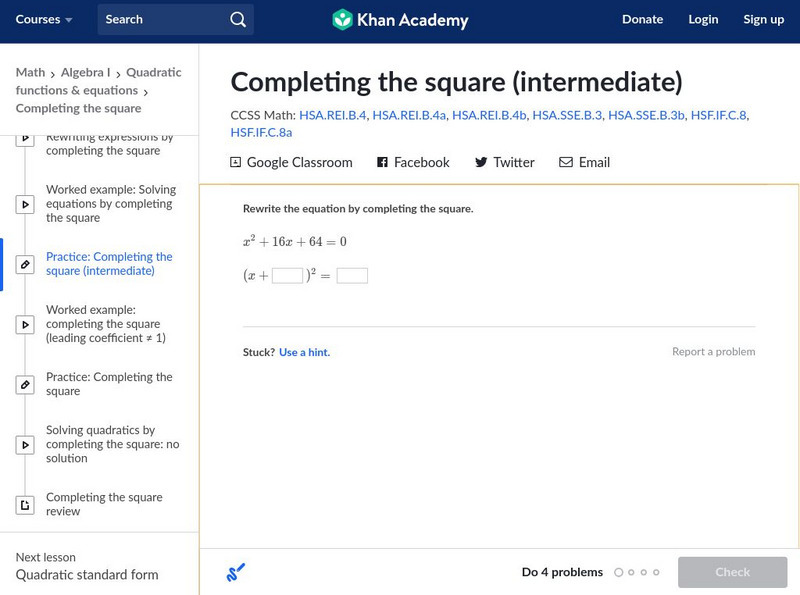Click play icon for Rewriting expressions video

click(25, 140)
